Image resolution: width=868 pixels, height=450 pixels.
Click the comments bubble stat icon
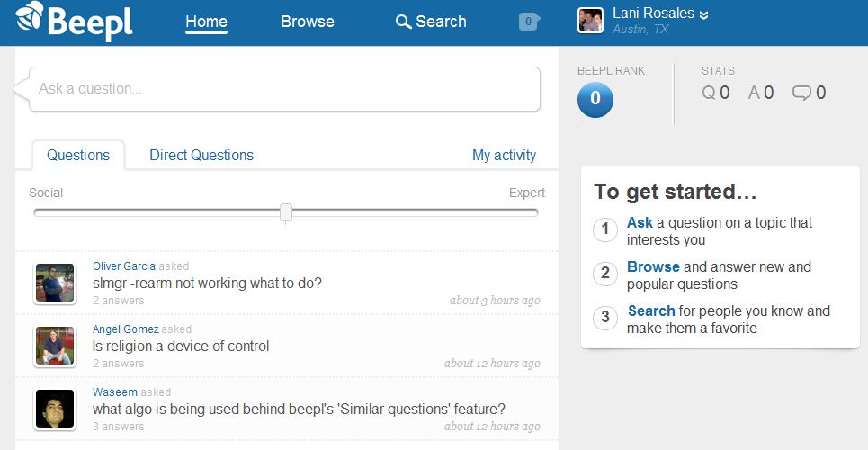(x=801, y=93)
